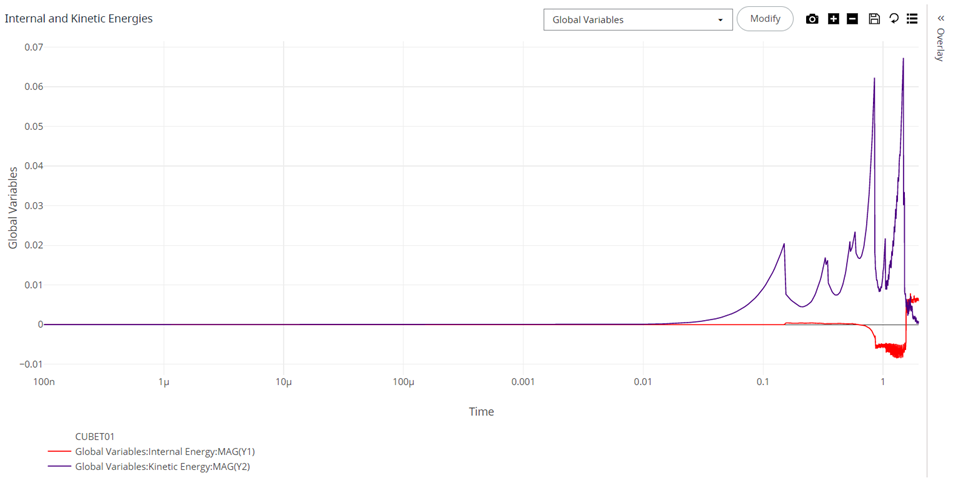Screen dimensions: 956x482
Task: Click the 100n x-axis tick label
Action: click(44, 382)
